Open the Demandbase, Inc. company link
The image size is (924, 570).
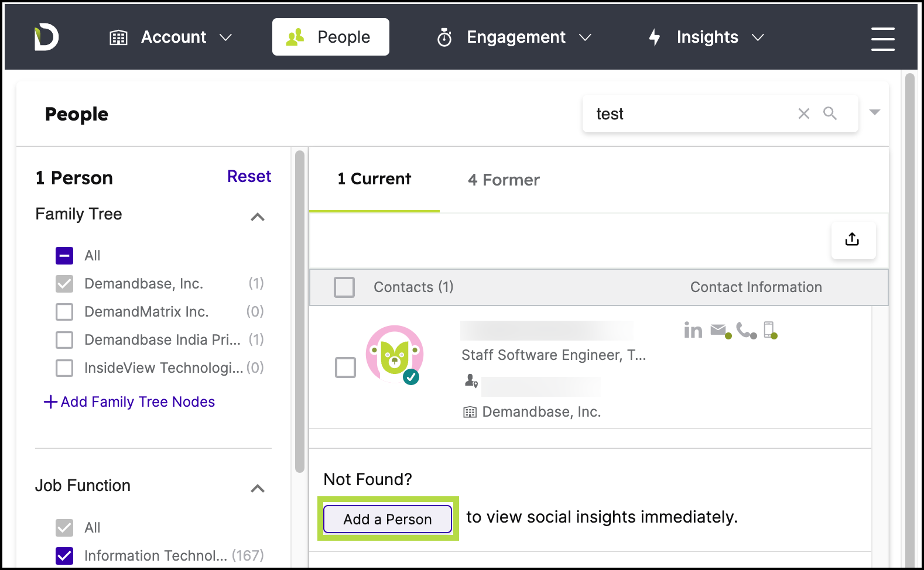tap(542, 412)
